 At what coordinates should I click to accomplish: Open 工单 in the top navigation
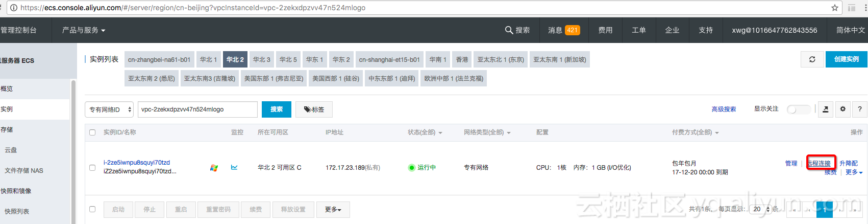point(639,30)
